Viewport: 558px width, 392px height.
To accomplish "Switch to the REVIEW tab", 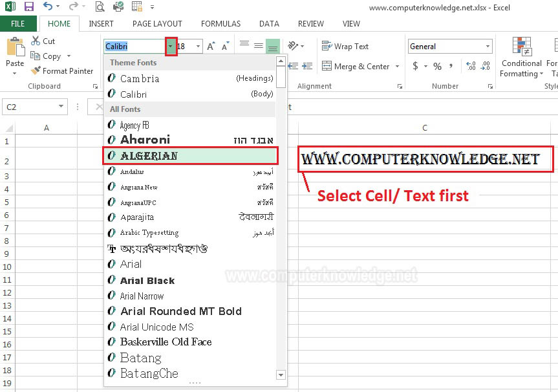I will [x=310, y=24].
